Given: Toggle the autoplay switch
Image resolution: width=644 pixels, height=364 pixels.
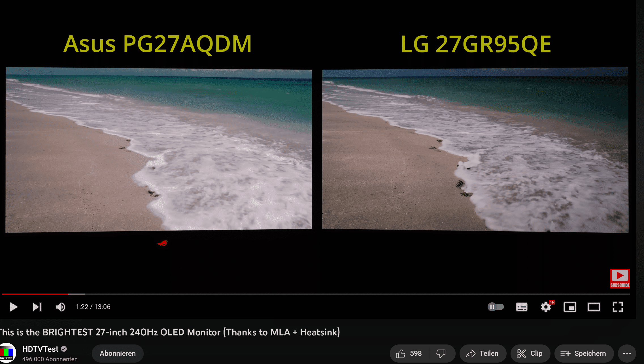Looking at the screenshot, I should [x=496, y=307].
